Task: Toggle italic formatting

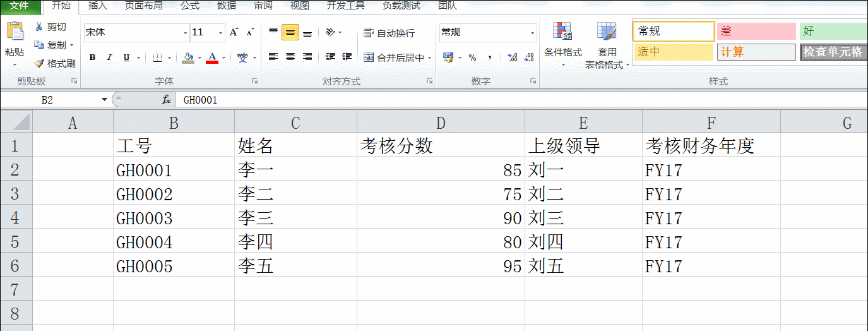Action: [x=109, y=57]
